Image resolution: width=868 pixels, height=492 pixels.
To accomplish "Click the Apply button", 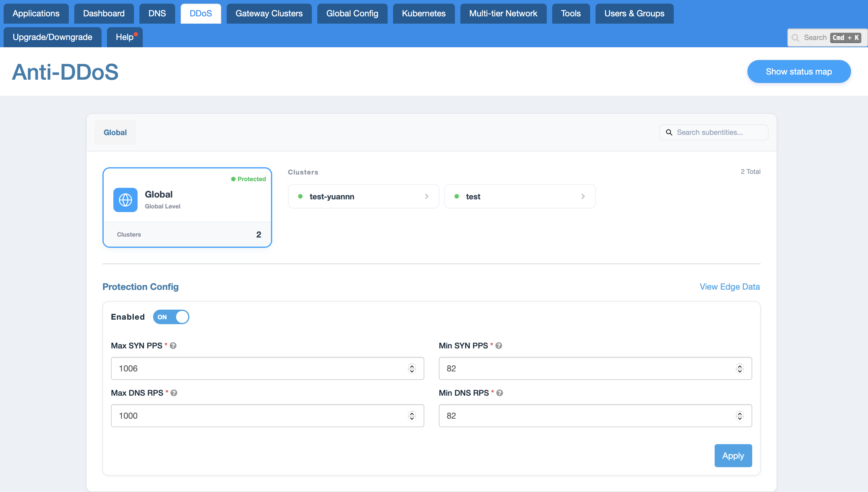I will point(733,456).
